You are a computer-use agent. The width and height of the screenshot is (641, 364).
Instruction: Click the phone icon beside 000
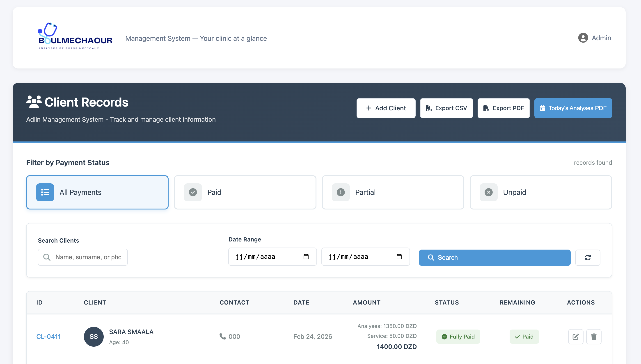222,336
